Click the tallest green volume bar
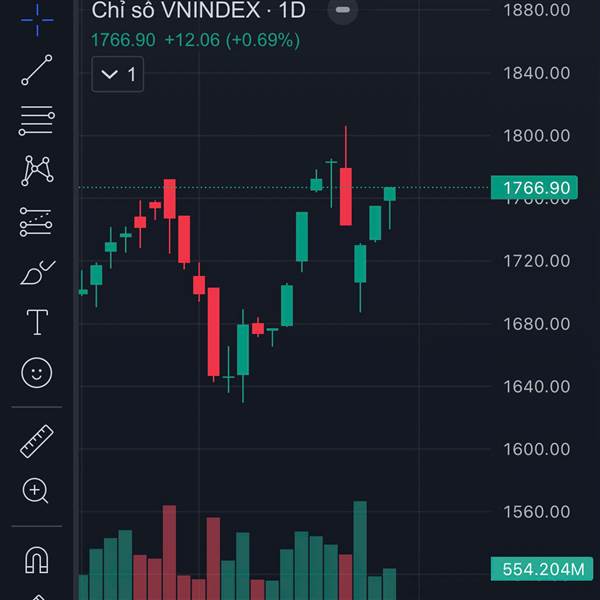The width and height of the screenshot is (600, 600). 360,550
